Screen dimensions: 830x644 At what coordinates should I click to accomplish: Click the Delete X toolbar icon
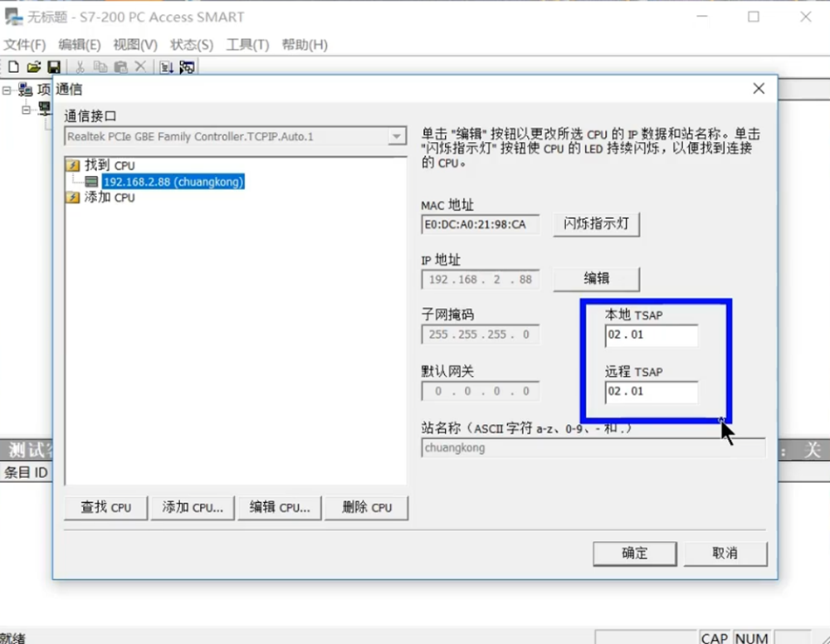click(140, 67)
